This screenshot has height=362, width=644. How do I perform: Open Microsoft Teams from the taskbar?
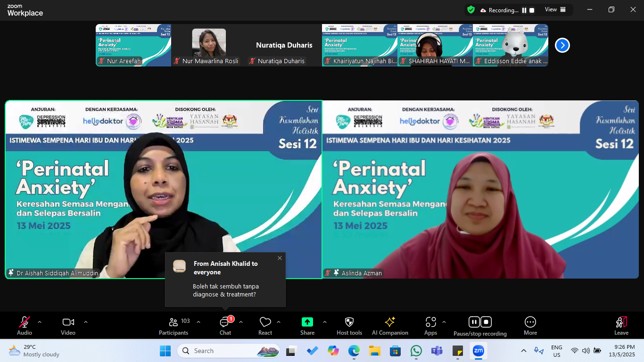pos(437,351)
